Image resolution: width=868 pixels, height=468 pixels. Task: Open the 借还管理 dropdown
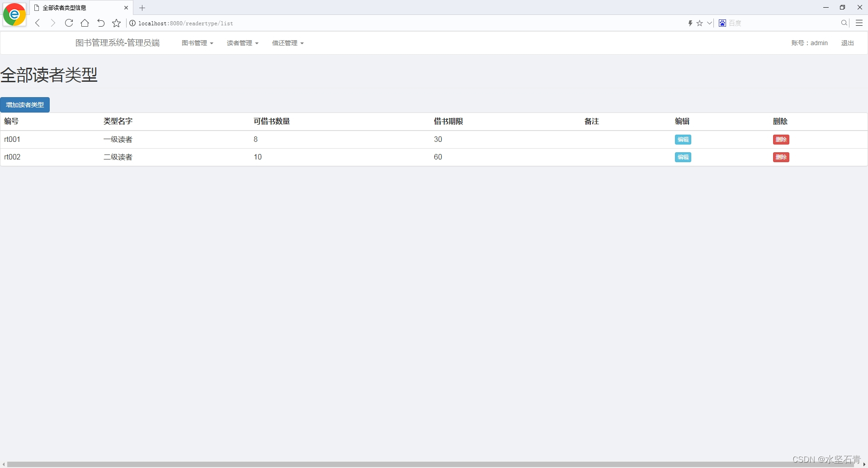pos(288,42)
